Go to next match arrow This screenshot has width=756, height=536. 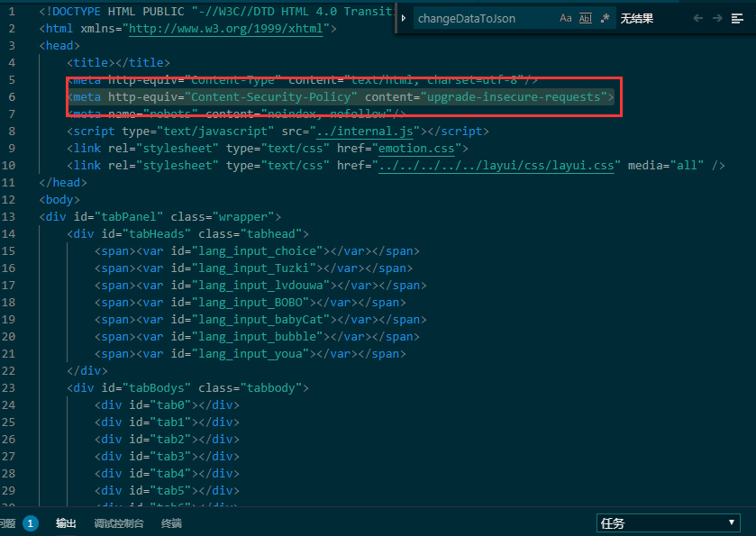point(717,18)
